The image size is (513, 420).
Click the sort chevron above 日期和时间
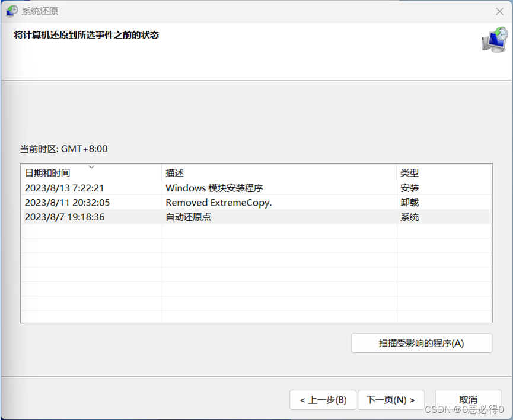coord(91,167)
